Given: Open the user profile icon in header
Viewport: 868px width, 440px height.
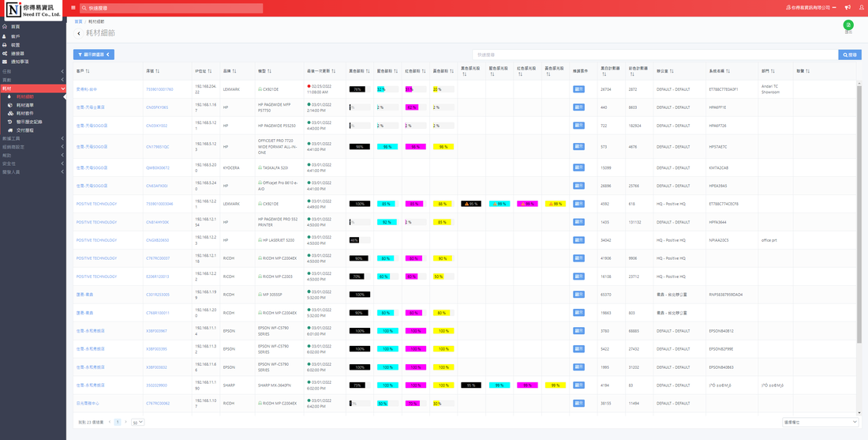Looking at the screenshot, I should point(862,8).
